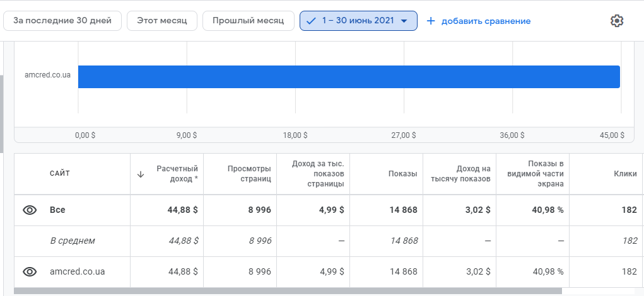
Task: Click the bold 4,99 $ page RPM cell
Action: [x=331, y=210]
